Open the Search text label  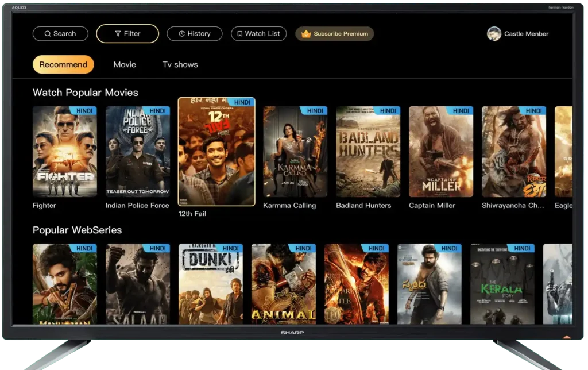[x=64, y=34]
